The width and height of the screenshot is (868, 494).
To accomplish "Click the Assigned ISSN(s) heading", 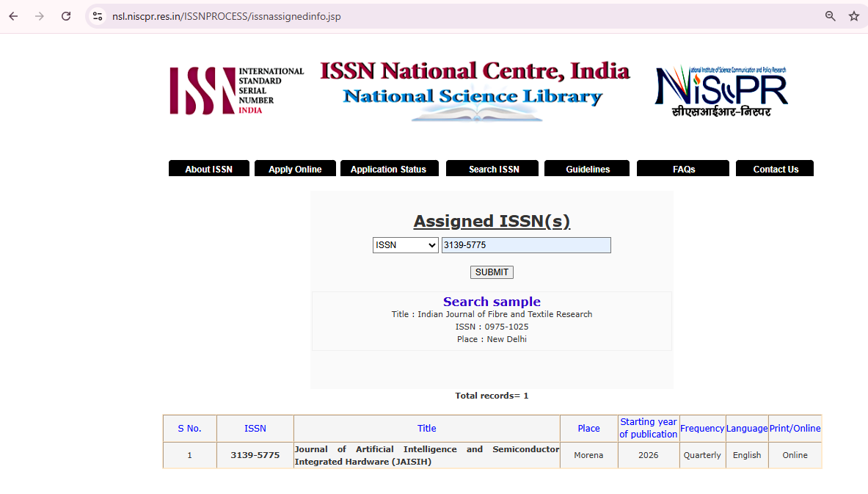I will (492, 221).
